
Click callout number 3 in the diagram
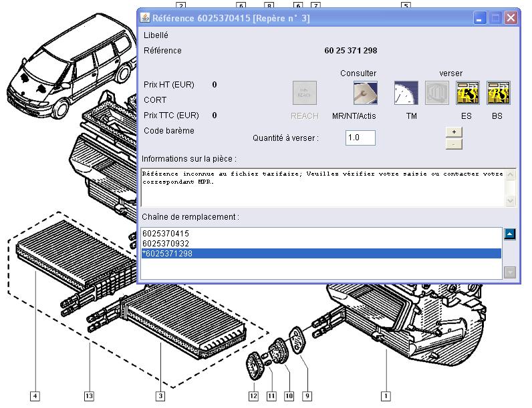(x=160, y=397)
